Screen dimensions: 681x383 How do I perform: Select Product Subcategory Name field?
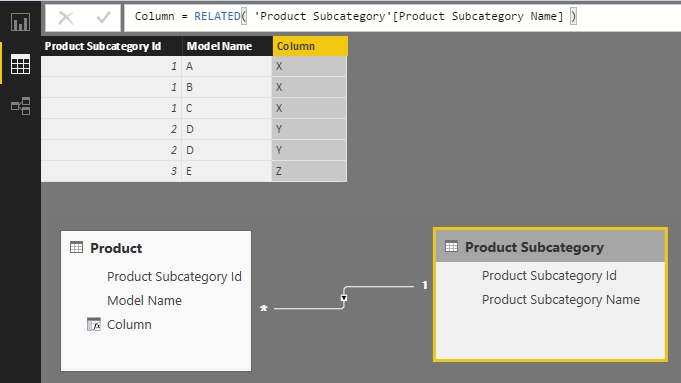click(561, 300)
